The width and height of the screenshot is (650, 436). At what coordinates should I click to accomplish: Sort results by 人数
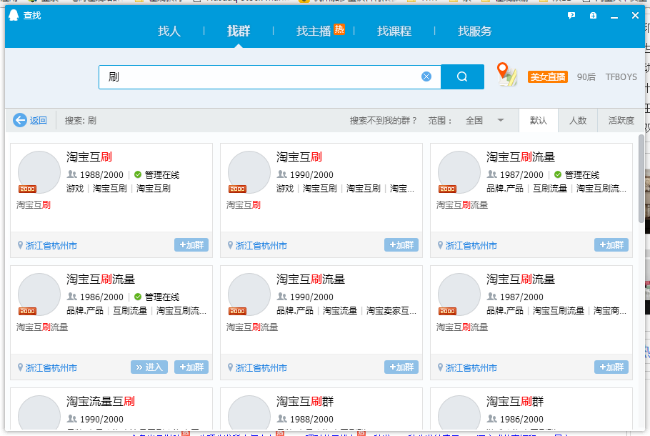coord(578,120)
